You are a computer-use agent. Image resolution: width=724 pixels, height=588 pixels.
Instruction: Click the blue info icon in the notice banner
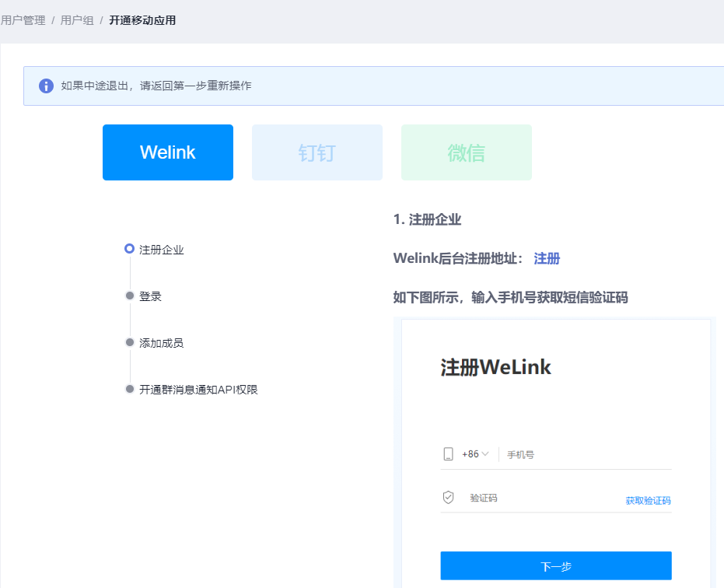coord(46,86)
